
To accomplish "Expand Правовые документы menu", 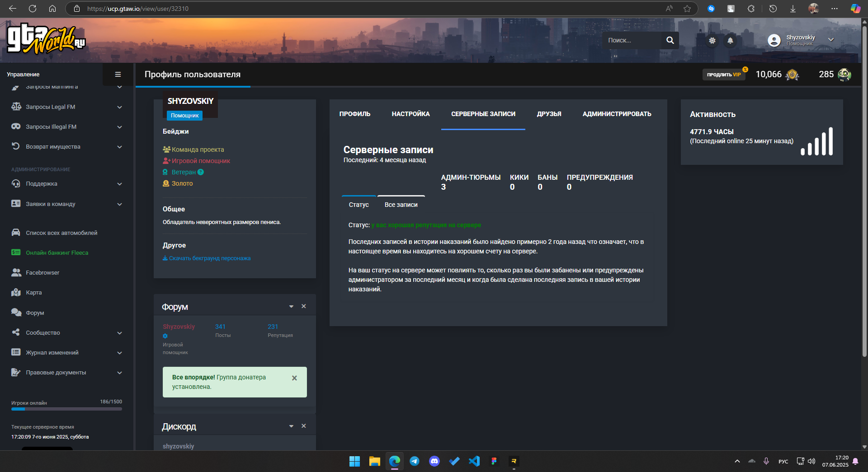I will click(x=119, y=373).
